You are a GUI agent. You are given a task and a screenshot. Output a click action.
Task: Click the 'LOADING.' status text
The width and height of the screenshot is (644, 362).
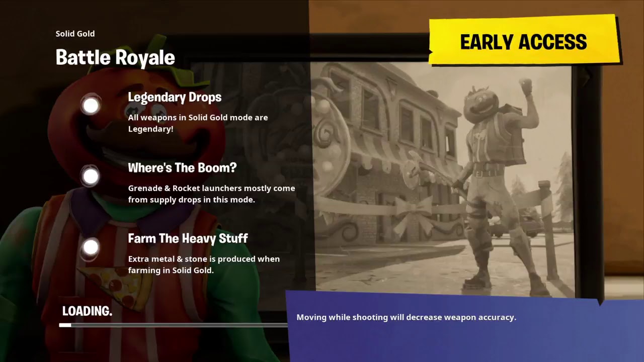(87, 311)
